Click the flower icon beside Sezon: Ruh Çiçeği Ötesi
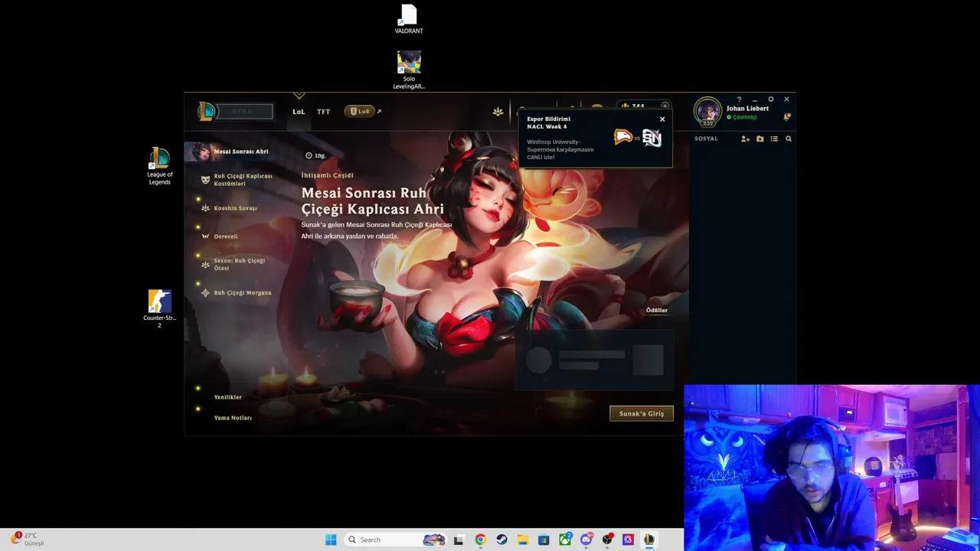The image size is (980, 551). [x=205, y=265]
